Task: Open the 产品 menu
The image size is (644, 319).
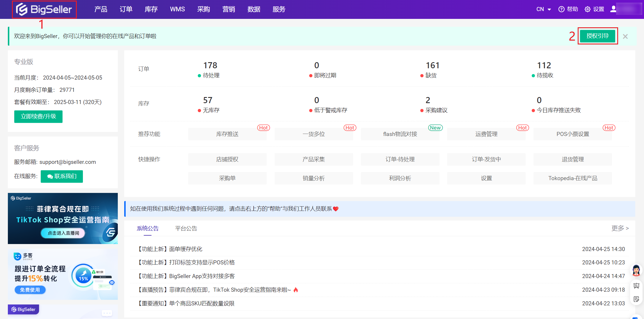Action: pyautogui.click(x=101, y=9)
